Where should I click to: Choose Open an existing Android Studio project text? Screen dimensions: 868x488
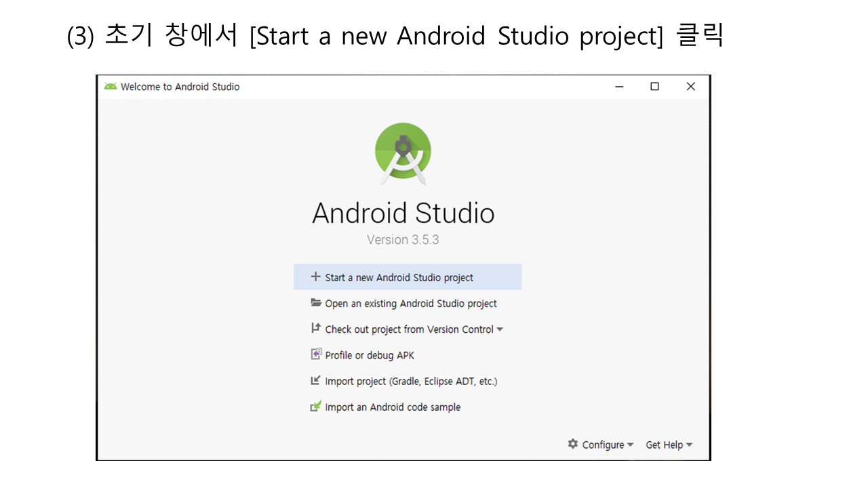(410, 304)
